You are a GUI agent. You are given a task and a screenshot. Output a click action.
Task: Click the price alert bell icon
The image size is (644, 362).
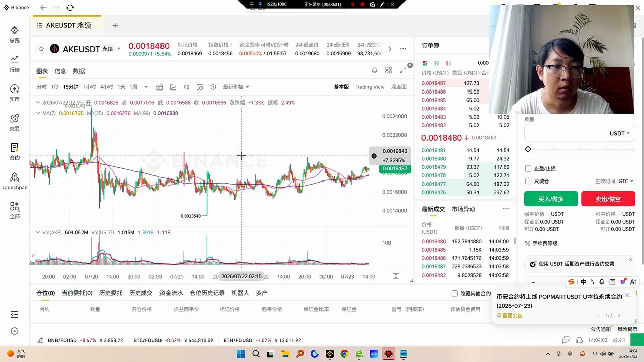[x=374, y=71]
